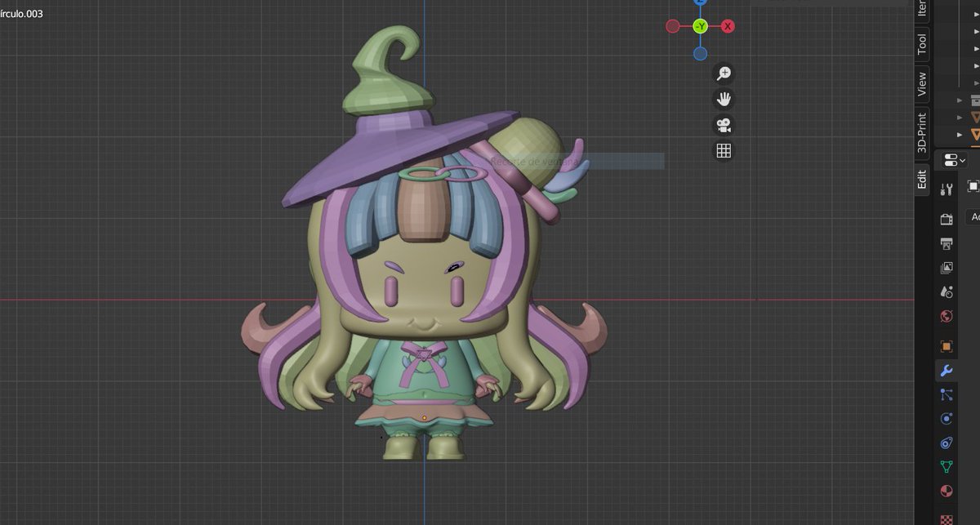Screen dimensions: 980x525
Task: Open the Scene properties icon
Action: [x=947, y=291]
